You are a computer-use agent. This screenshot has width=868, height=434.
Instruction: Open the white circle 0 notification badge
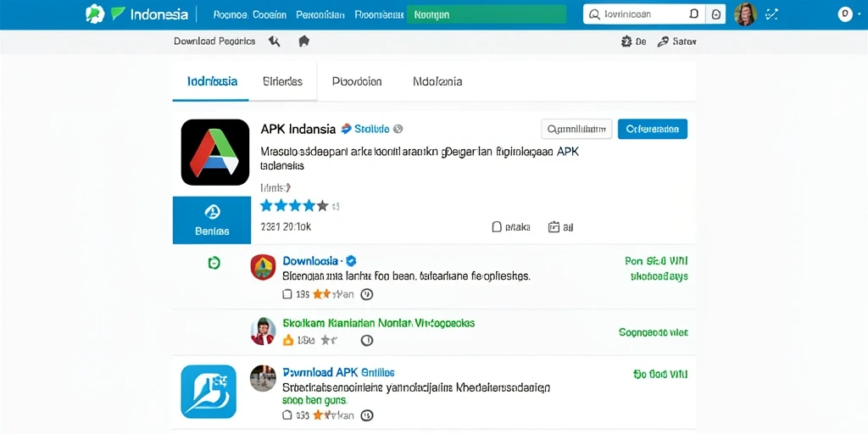(845, 14)
